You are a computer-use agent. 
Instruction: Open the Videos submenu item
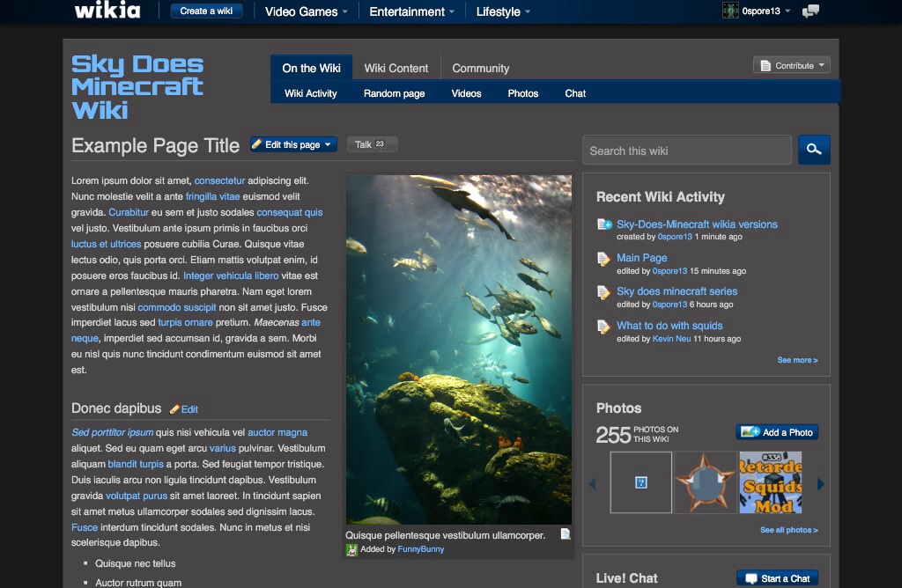tap(467, 93)
